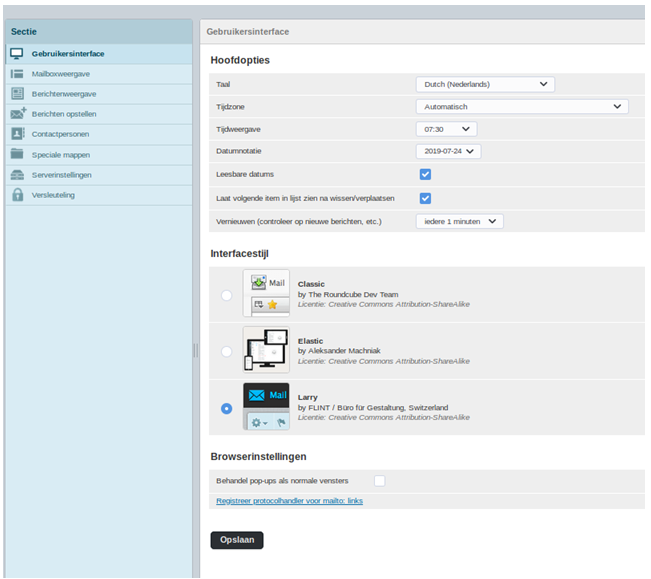Open the Vernieuwen interval dropdown
This screenshot has width=651, height=579.
(459, 221)
